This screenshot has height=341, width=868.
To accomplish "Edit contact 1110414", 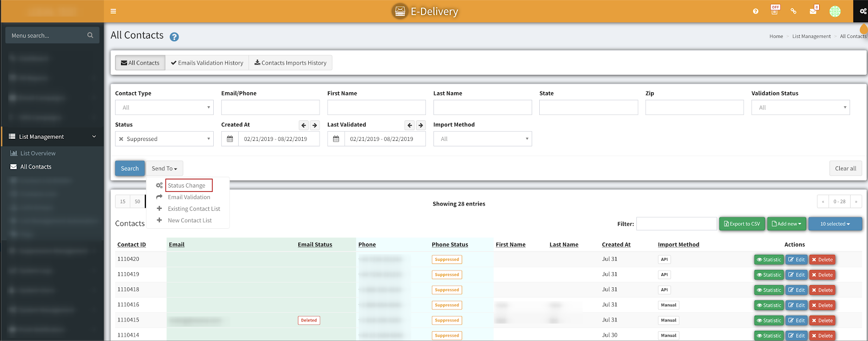I will [796, 336].
